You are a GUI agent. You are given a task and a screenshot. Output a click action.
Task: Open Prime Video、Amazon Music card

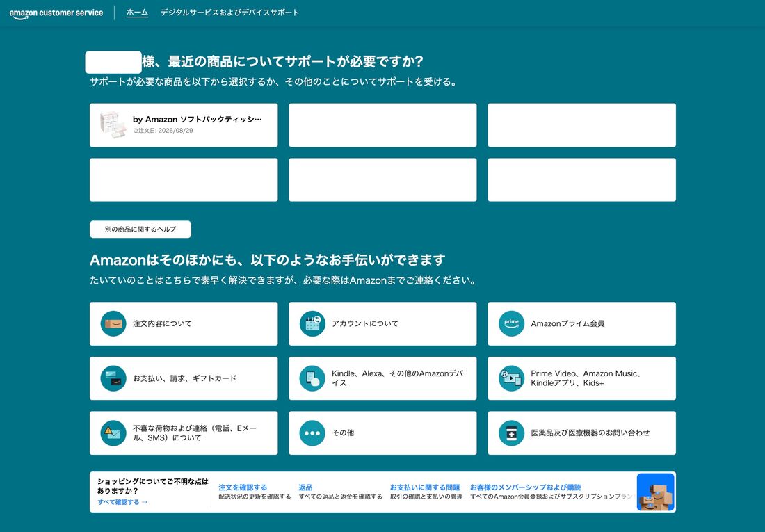pyautogui.click(x=581, y=378)
